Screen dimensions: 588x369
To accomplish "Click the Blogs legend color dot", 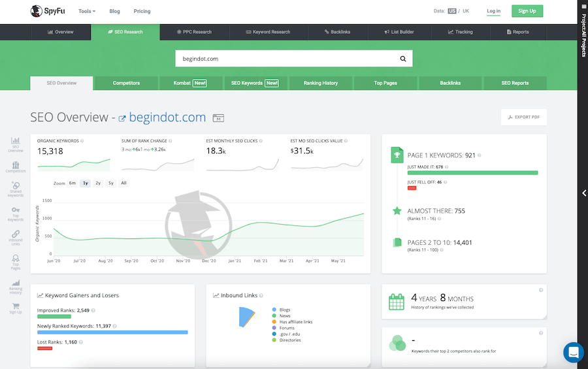I will pos(274,310).
